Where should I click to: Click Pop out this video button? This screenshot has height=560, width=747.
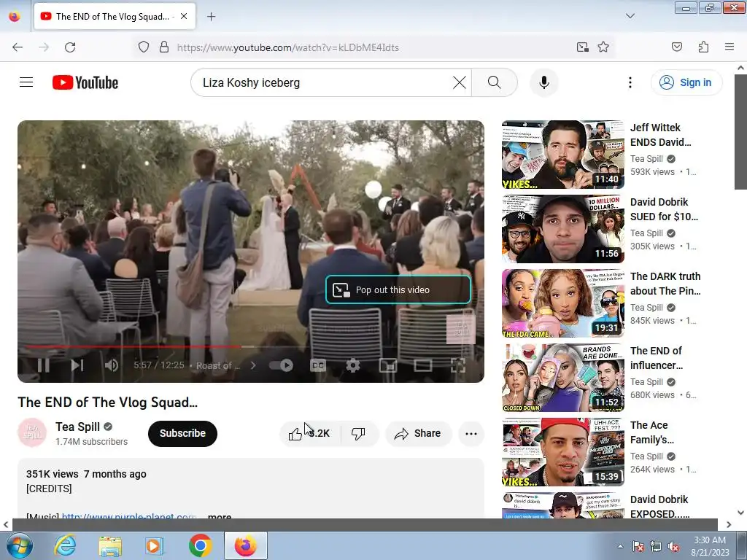(398, 289)
